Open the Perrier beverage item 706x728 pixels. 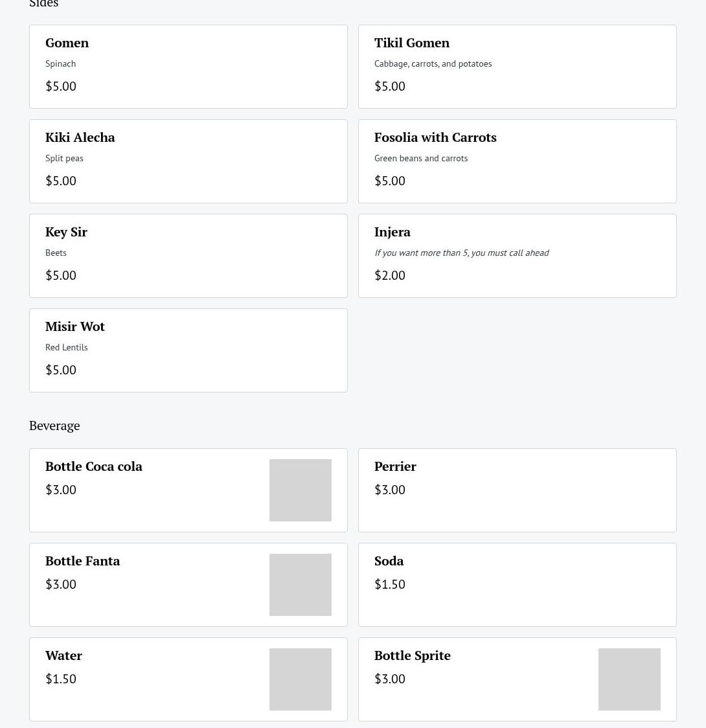click(517, 490)
